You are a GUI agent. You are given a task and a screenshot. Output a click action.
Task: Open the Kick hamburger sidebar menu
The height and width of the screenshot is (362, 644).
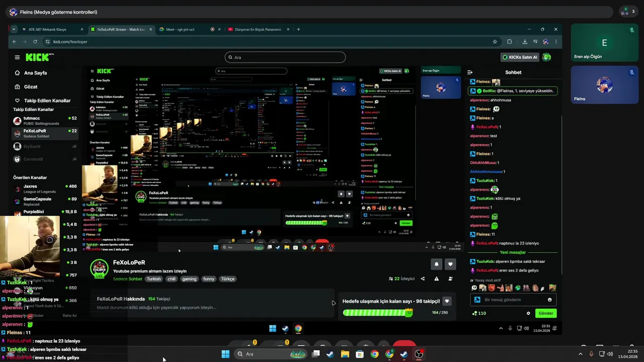17,57
